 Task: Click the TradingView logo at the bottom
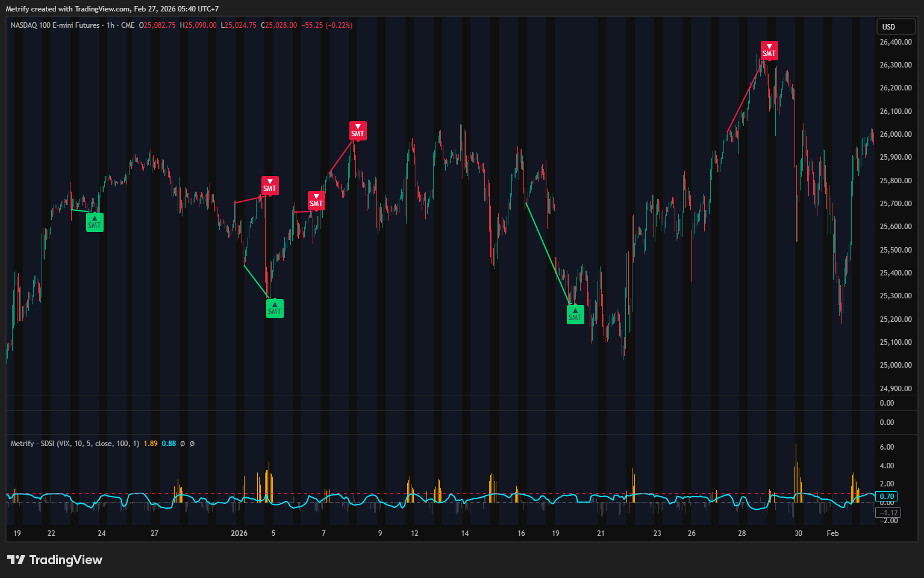pos(55,560)
